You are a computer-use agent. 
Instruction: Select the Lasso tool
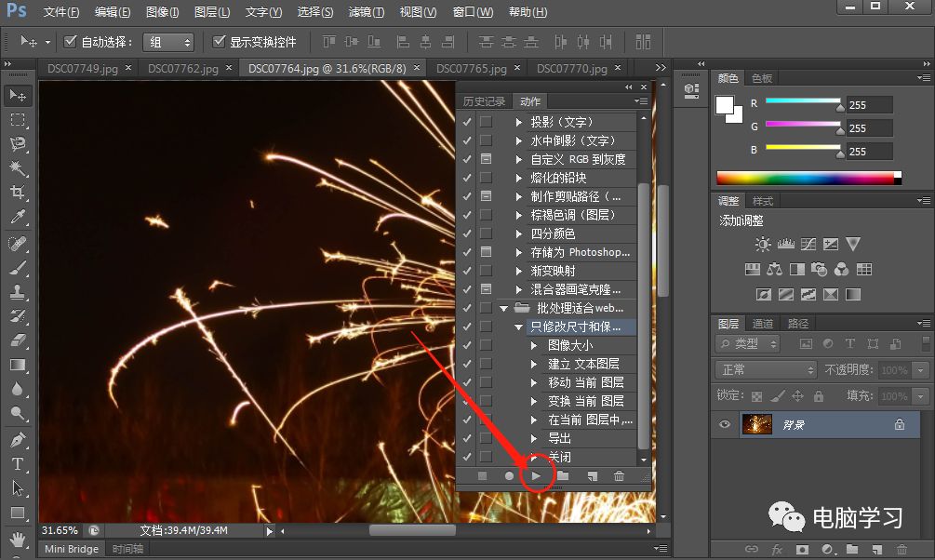[18, 144]
